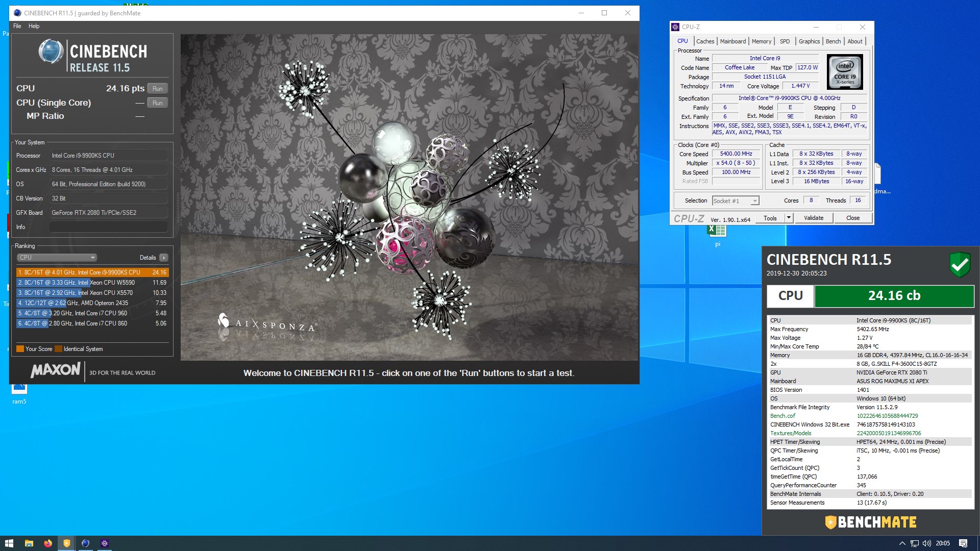Click the Cinebench title bar app icon
Image resolution: width=980 pixels, height=551 pixels.
coord(17,13)
